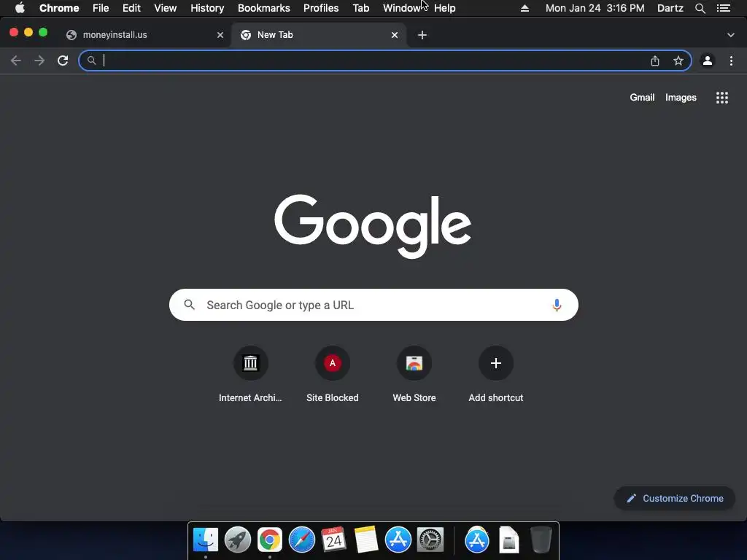Click the Google logo
The width and height of the screenshot is (747, 560).
373,226
